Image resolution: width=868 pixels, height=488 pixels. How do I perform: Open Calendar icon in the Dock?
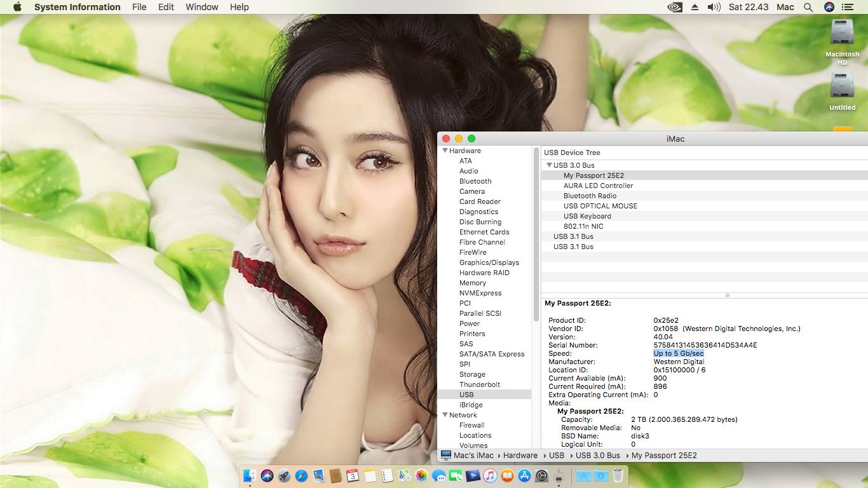coord(353,475)
